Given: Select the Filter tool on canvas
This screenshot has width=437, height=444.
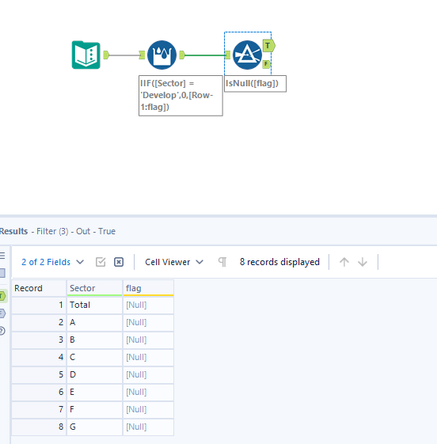Looking at the screenshot, I should 247,55.
